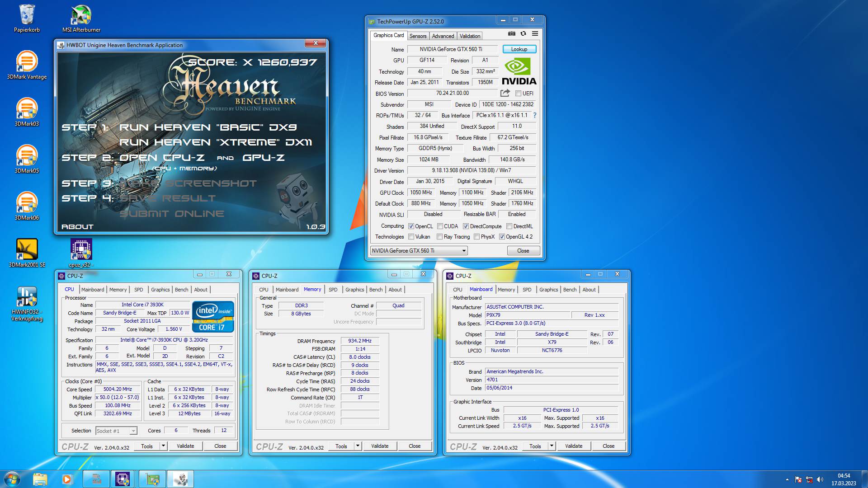Switch to the CPU-Z taskbar button
This screenshot has width=868, height=488.
[x=123, y=479]
